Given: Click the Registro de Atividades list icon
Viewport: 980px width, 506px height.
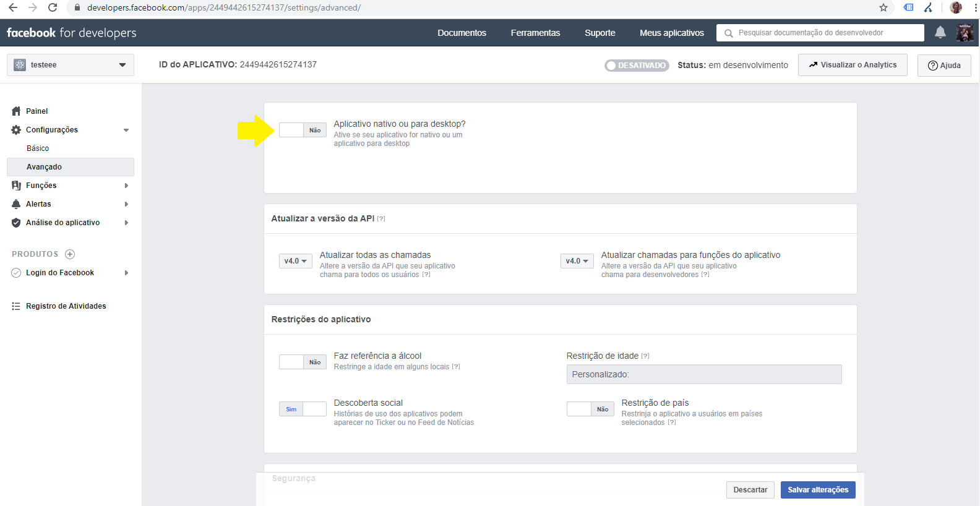Looking at the screenshot, I should pyautogui.click(x=16, y=306).
